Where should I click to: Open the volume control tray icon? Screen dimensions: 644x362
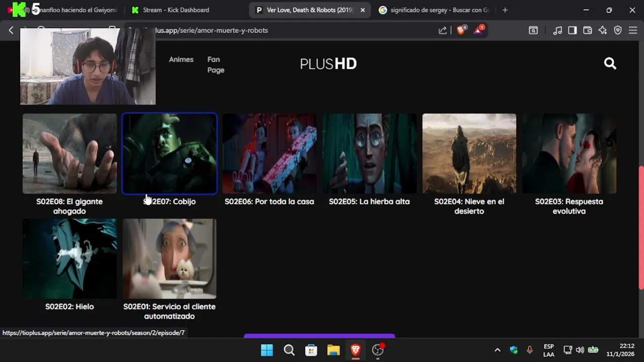tap(580, 350)
